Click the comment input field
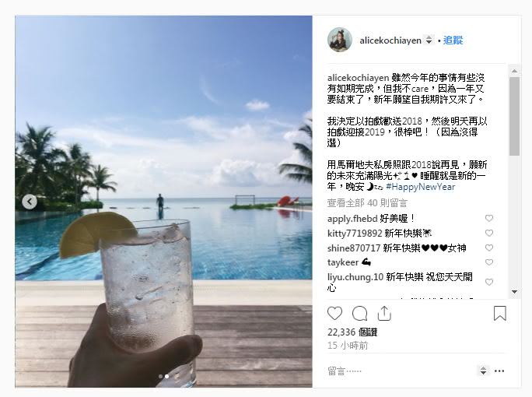Image resolution: width=532 pixels, height=397 pixels. point(401,371)
